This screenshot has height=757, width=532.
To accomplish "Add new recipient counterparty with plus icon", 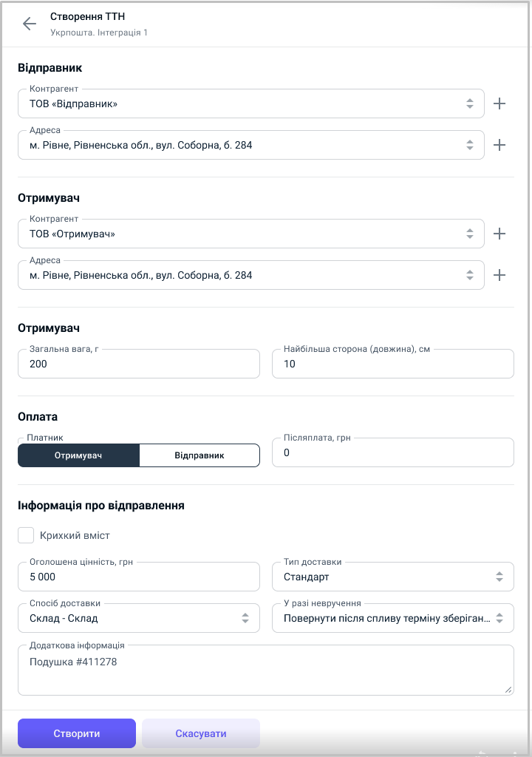I will click(499, 234).
